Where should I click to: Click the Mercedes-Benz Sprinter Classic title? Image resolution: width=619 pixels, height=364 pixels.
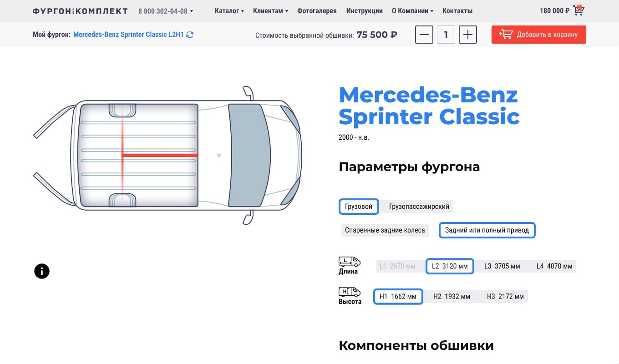click(429, 106)
